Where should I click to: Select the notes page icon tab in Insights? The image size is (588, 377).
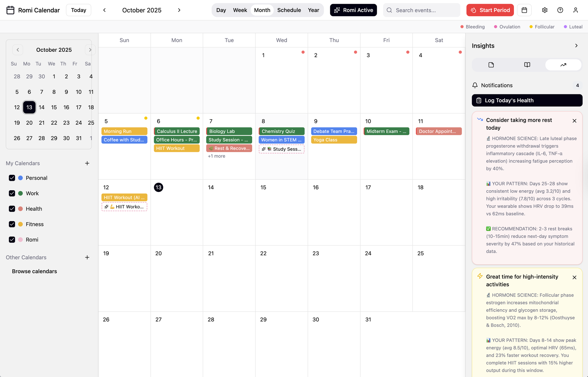pyautogui.click(x=491, y=65)
